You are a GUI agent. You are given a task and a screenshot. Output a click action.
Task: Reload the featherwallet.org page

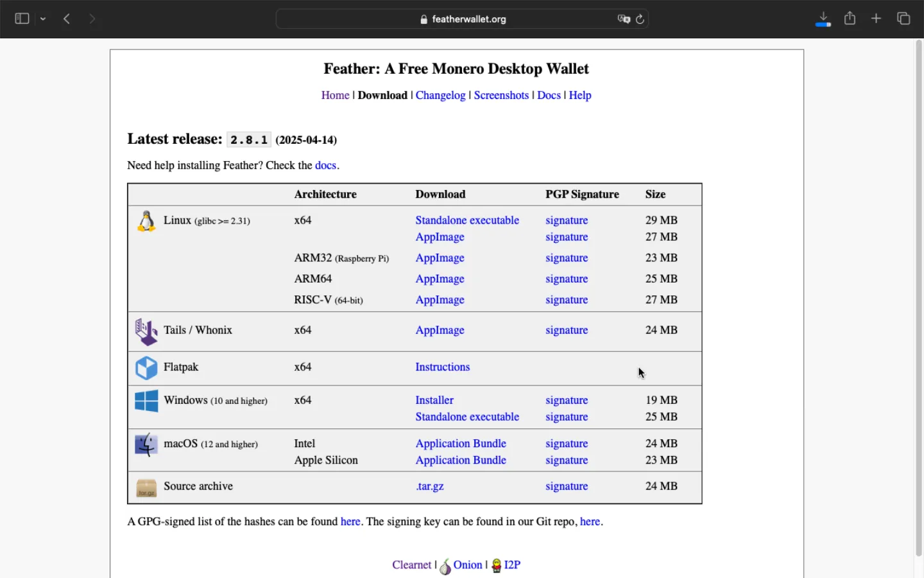point(640,19)
